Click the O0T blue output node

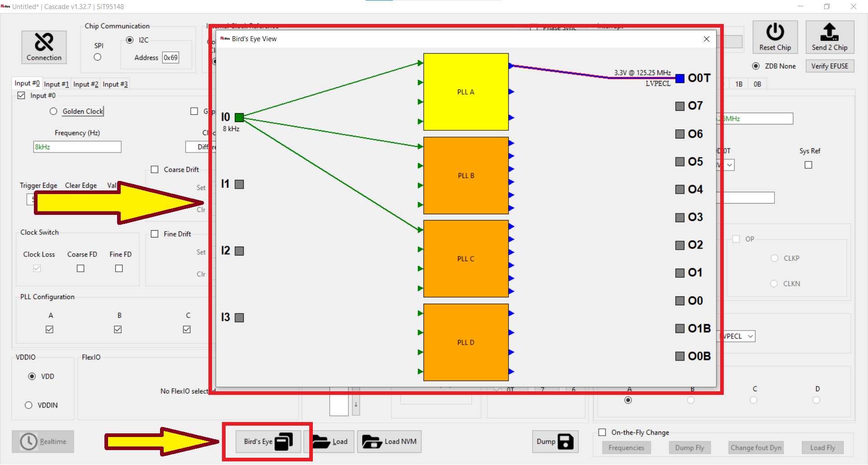pyautogui.click(x=679, y=79)
